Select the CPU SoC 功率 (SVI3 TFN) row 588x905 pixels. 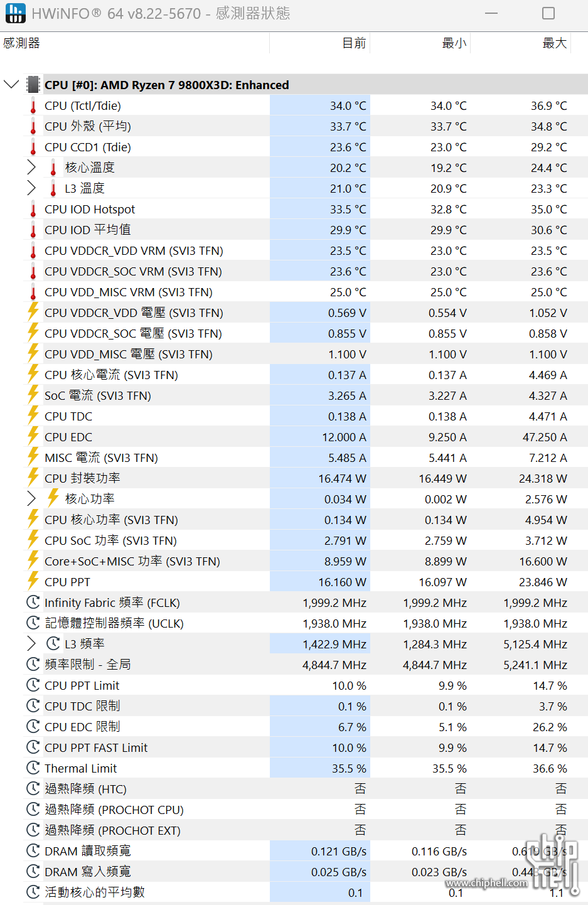[x=306, y=540]
